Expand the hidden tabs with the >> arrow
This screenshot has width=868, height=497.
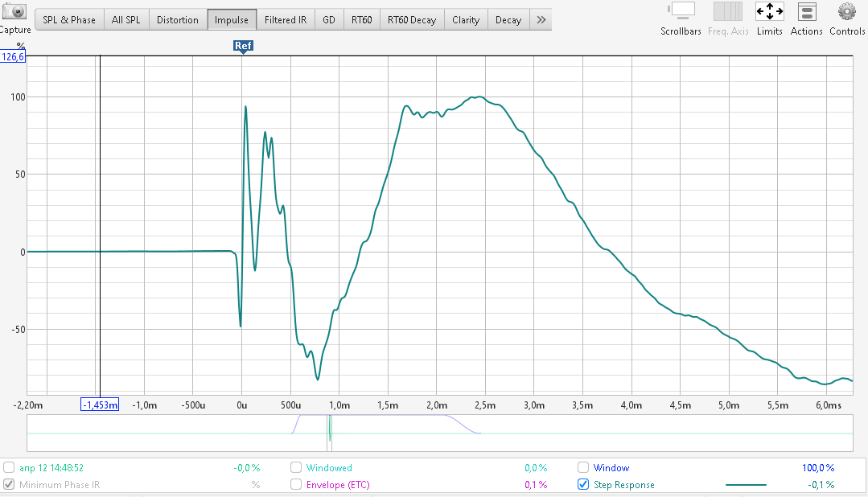tap(541, 19)
